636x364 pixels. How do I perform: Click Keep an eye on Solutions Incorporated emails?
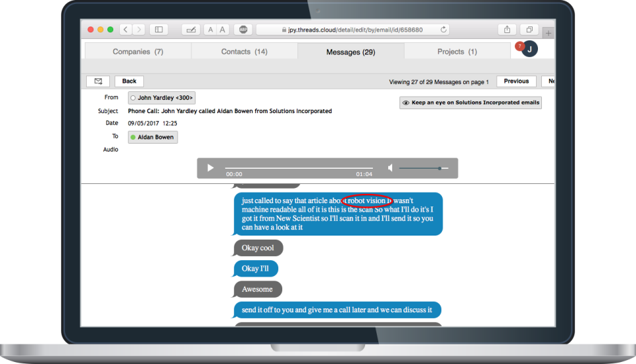(470, 103)
